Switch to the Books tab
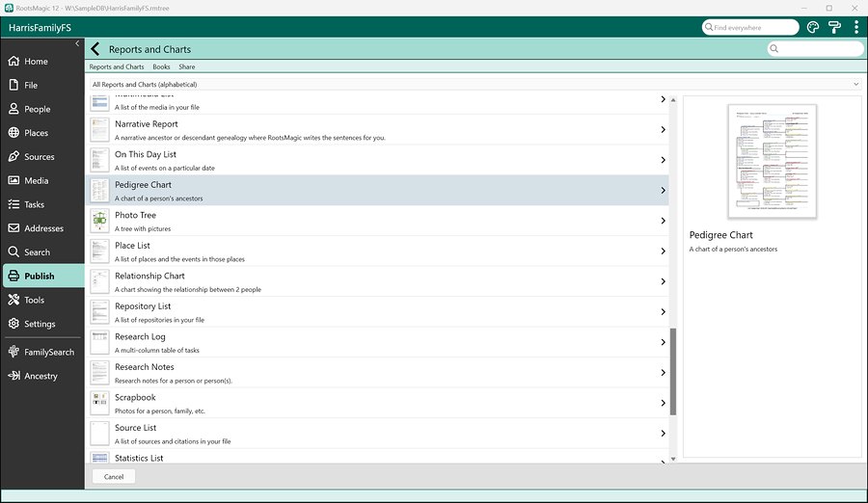 [161, 66]
